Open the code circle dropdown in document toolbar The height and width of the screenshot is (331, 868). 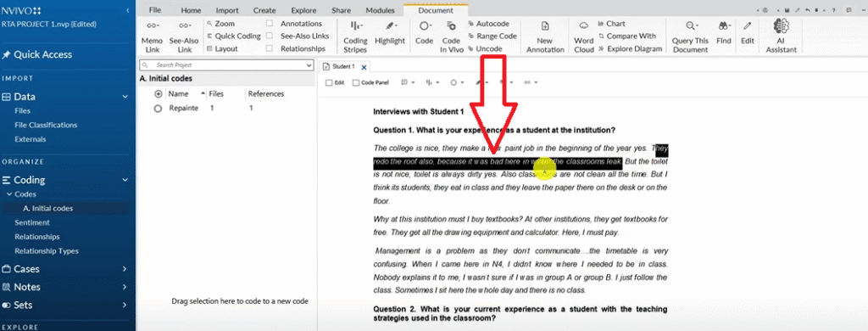click(x=457, y=82)
